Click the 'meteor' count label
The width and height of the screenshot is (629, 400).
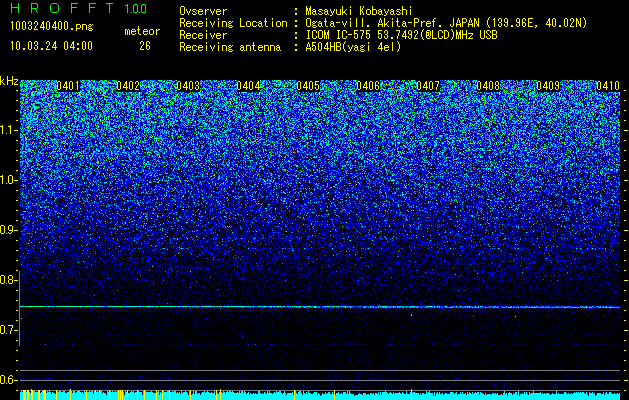tap(142, 31)
